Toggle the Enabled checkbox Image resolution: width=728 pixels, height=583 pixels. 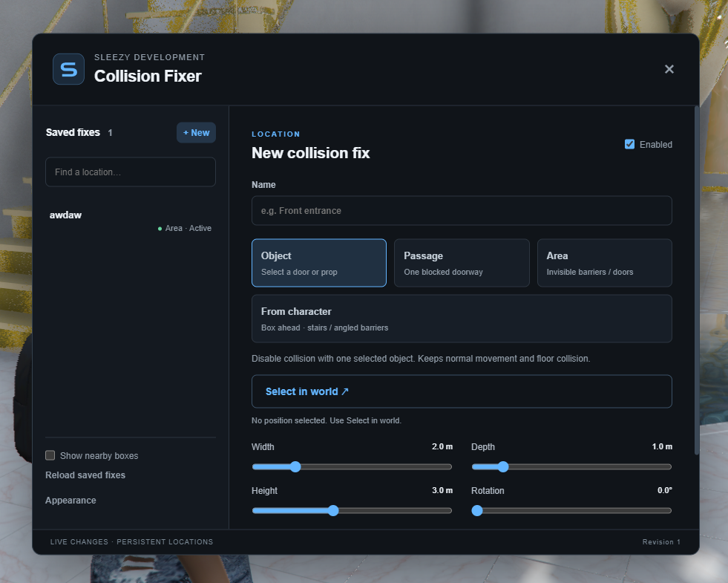click(629, 145)
